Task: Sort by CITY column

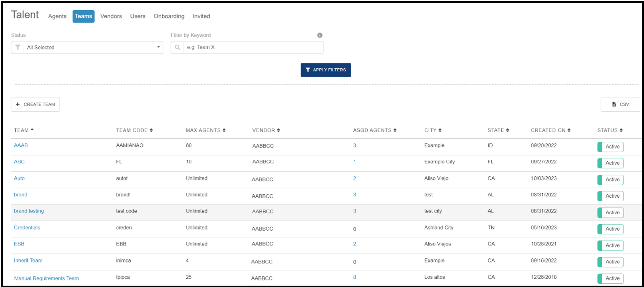Action: (433, 130)
